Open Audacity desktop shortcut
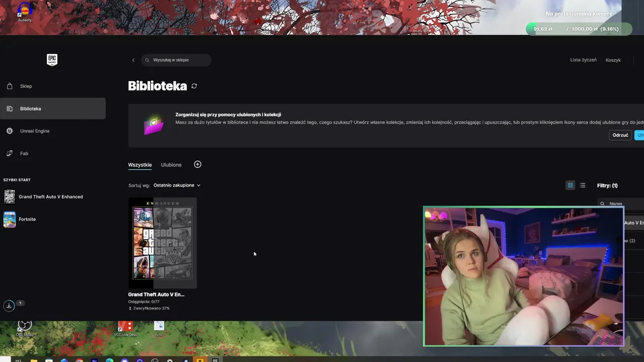Screen dimensions: 644x362 [25, 12]
